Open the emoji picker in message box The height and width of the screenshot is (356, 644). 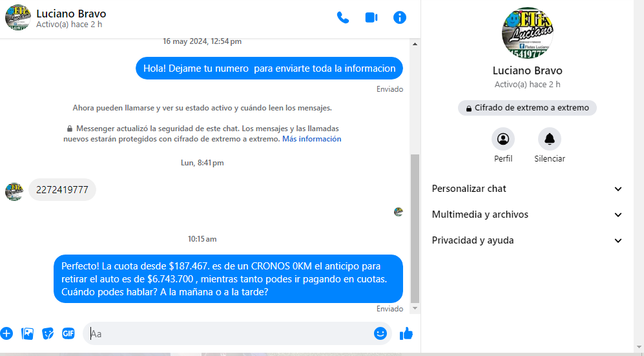pos(380,333)
